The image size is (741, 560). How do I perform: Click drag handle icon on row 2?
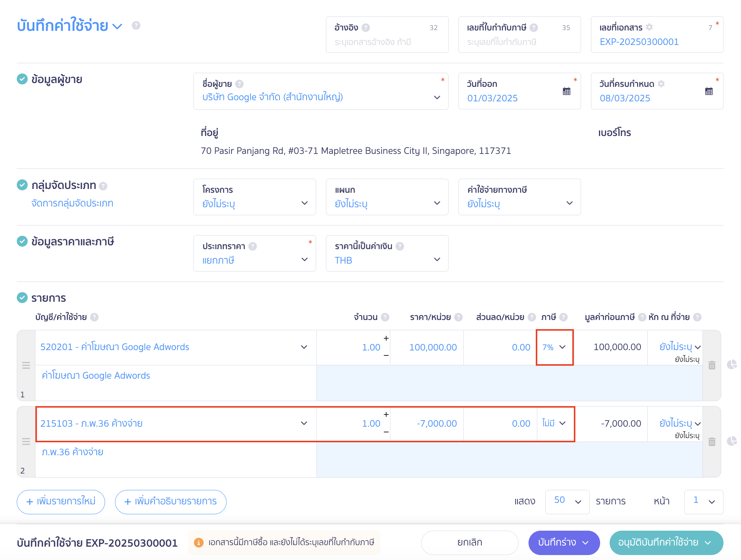pyautogui.click(x=26, y=442)
